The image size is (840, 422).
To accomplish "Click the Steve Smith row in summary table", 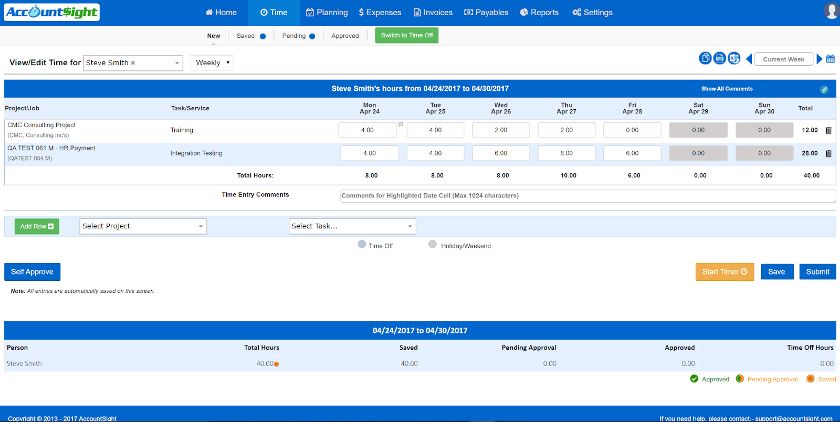I will (x=420, y=364).
